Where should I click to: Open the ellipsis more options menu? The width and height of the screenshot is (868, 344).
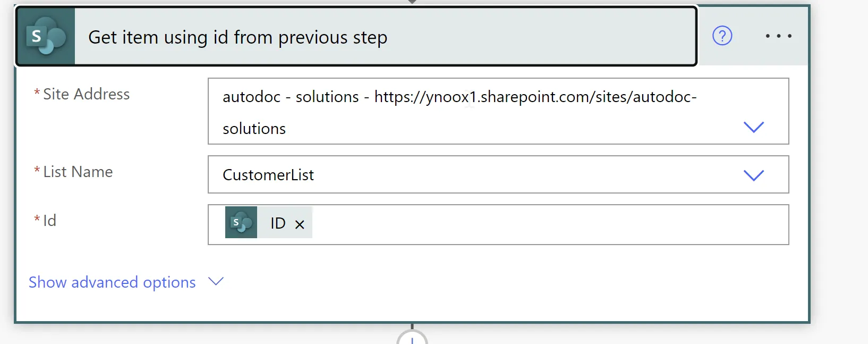(778, 36)
